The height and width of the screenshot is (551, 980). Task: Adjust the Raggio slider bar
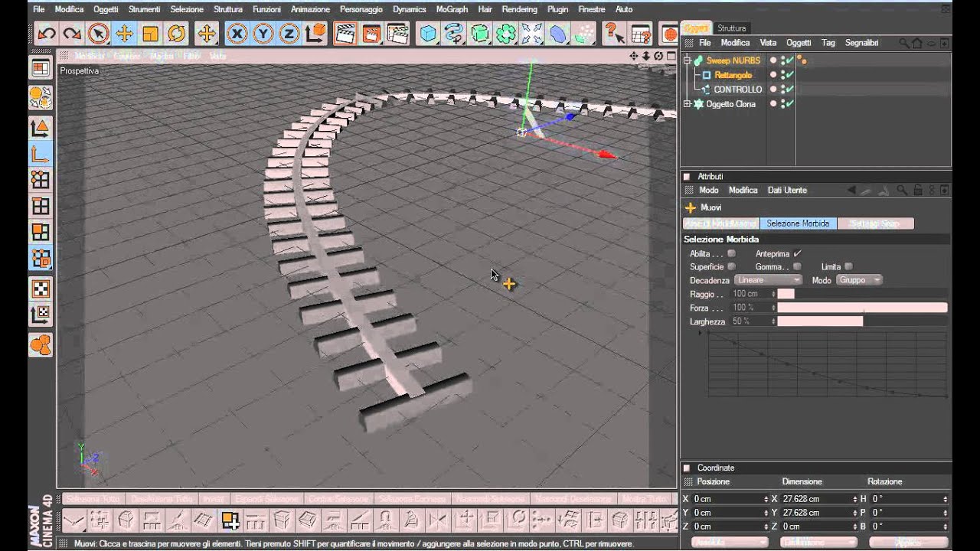(862, 294)
